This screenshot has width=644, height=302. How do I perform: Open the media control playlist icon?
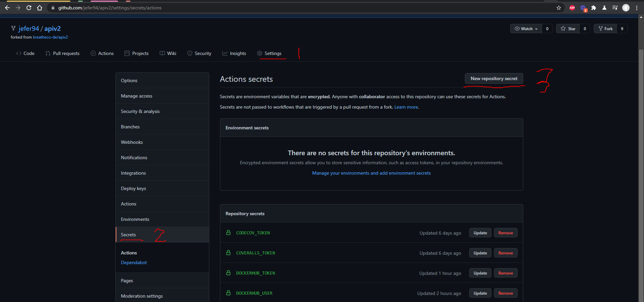click(615, 8)
